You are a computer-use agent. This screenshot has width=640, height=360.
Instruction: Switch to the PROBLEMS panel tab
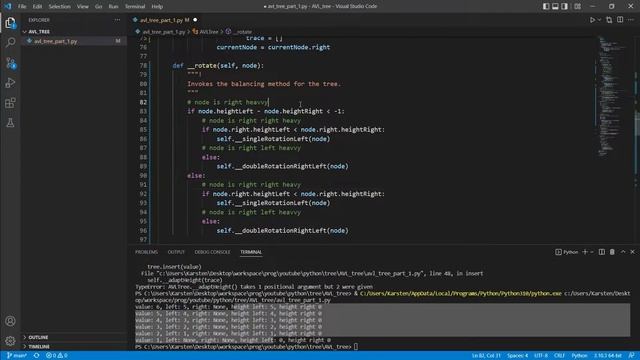(x=146, y=252)
